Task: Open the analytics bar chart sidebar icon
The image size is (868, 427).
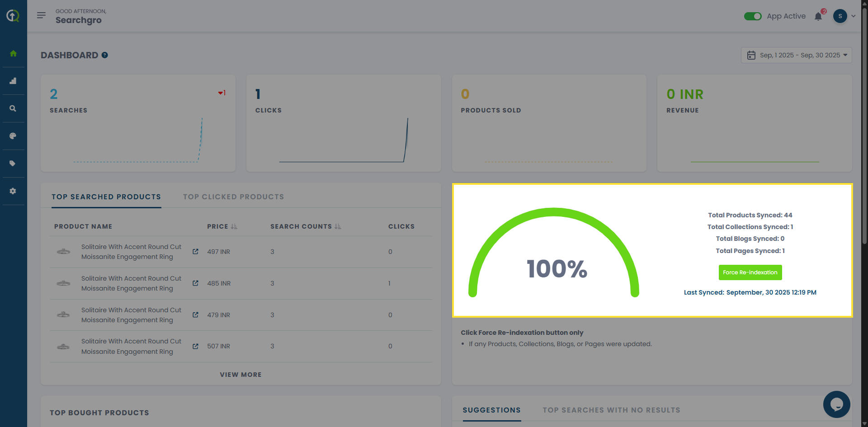Action: (13, 81)
